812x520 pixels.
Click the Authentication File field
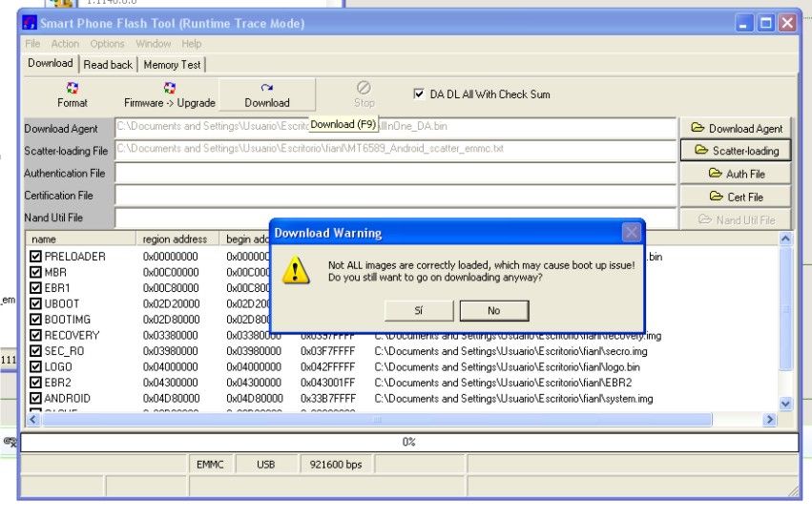(396, 173)
